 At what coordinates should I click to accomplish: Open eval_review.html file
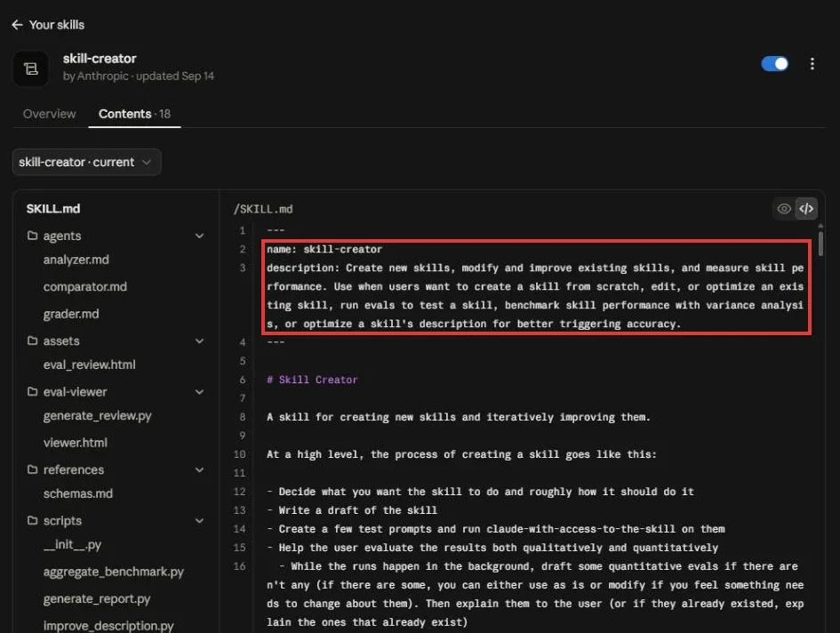click(90, 365)
